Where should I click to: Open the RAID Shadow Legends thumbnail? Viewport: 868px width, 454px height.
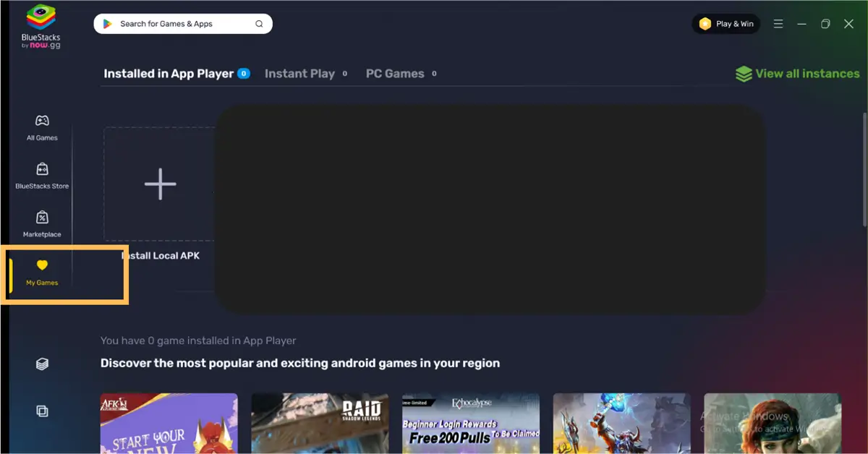coord(320,423)
